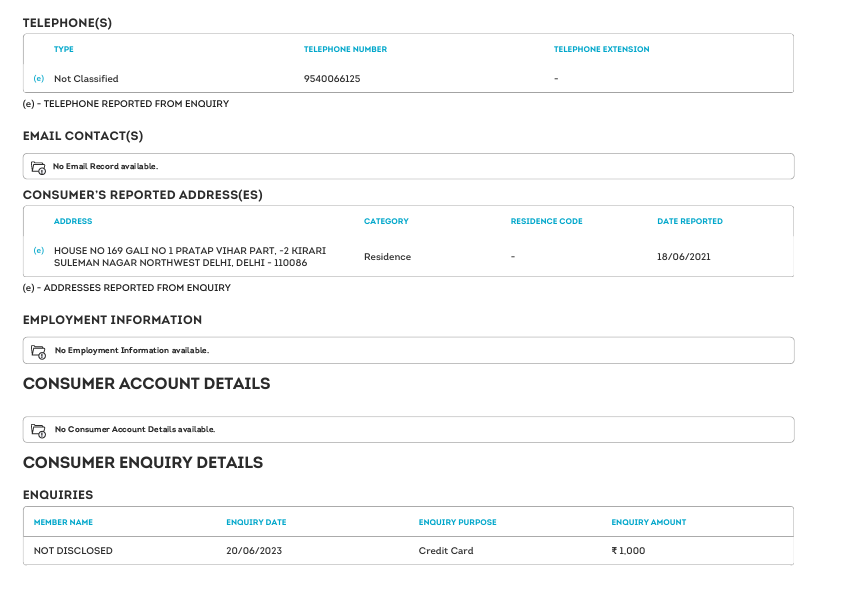Click the Credit Card enquiry purpose cell
856x591 pixels.
point(446,551)
